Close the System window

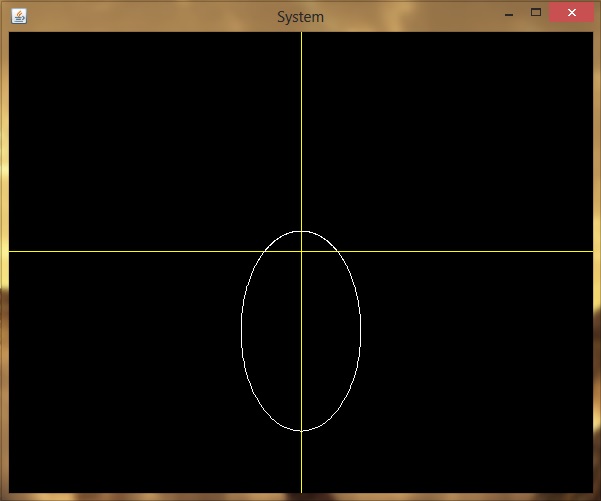571,13
